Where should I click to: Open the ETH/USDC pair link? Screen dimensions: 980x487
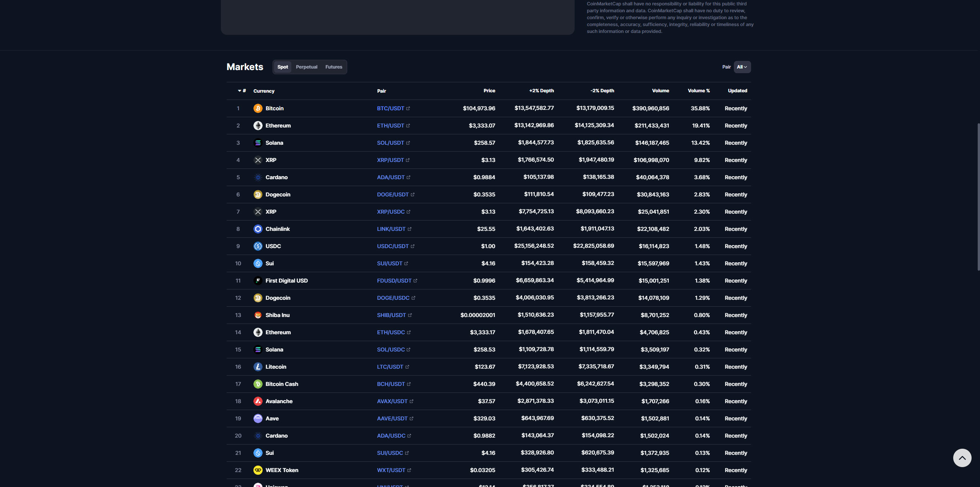click(391, 332)
